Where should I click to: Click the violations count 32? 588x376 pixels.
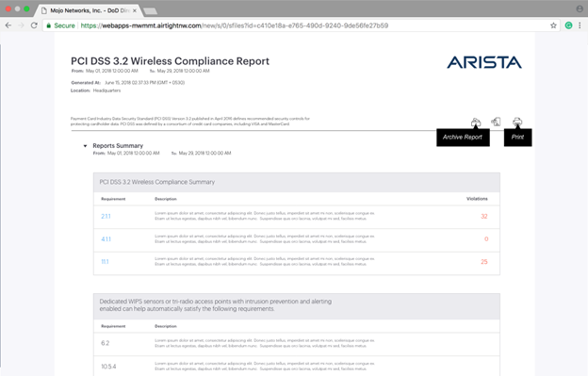(x=483, y=217)
